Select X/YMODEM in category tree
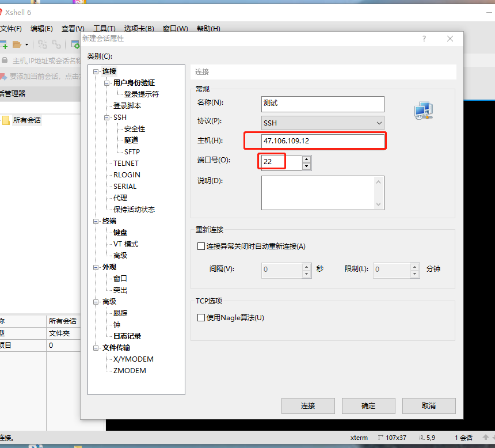Screen dimensions: 495x448 (x=133, y=359)
